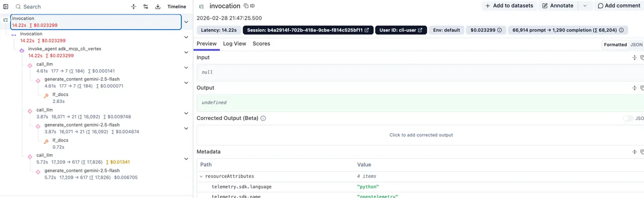Click the external link icon on Session badge
The image size is (644, 198).
tap(367, 30)
